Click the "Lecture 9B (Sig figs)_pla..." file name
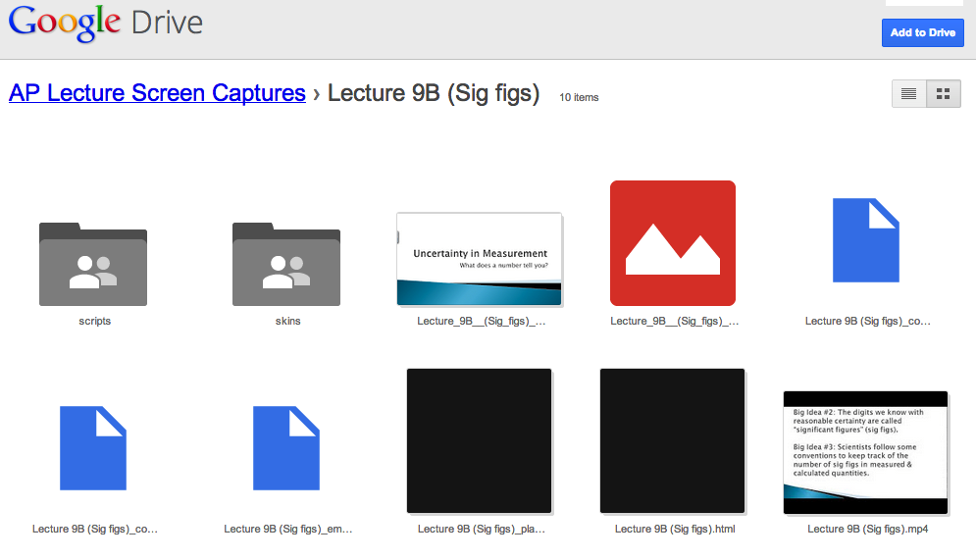976x560 pixels. (x=482, y=529)
